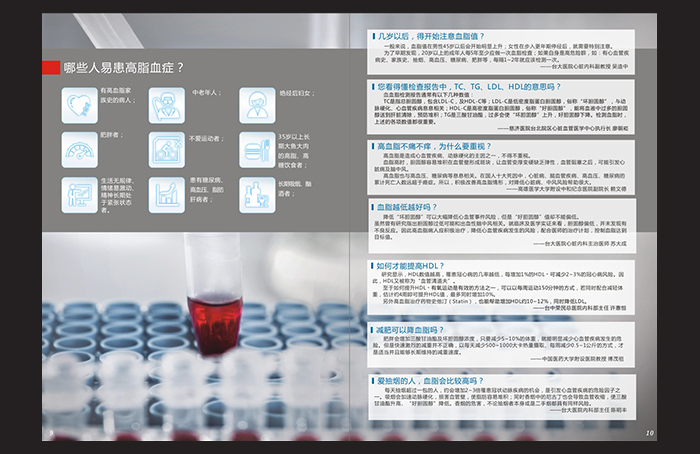Click the label 长期吸烟、酗酒者

295,188
